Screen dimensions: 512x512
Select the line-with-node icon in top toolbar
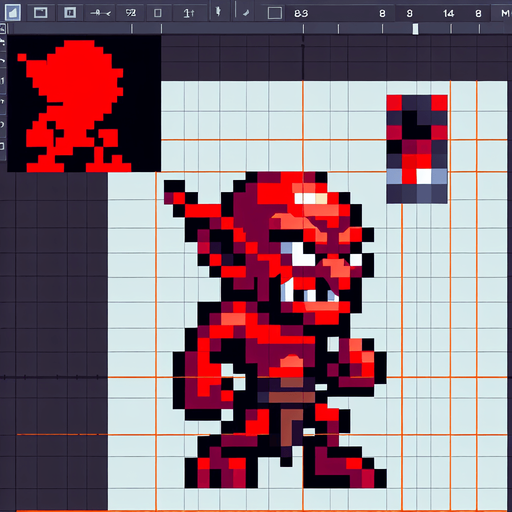click(100, 13)
